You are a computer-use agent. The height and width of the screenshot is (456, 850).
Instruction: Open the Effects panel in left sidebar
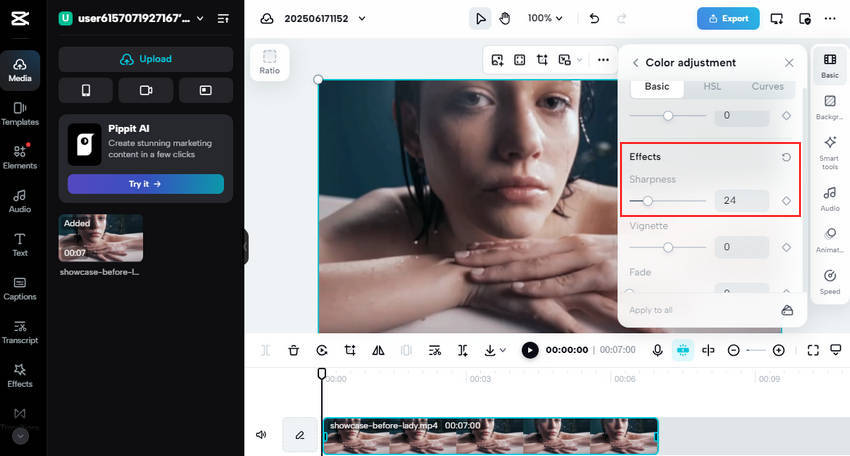20,376
